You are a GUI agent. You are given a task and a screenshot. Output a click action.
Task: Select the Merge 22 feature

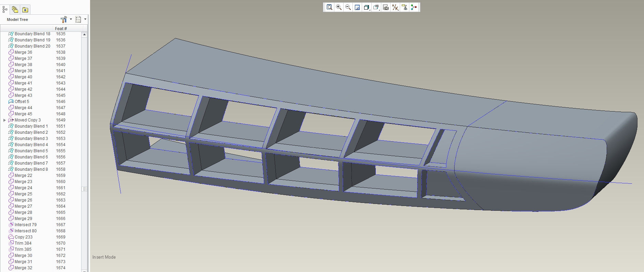[23, 176]
